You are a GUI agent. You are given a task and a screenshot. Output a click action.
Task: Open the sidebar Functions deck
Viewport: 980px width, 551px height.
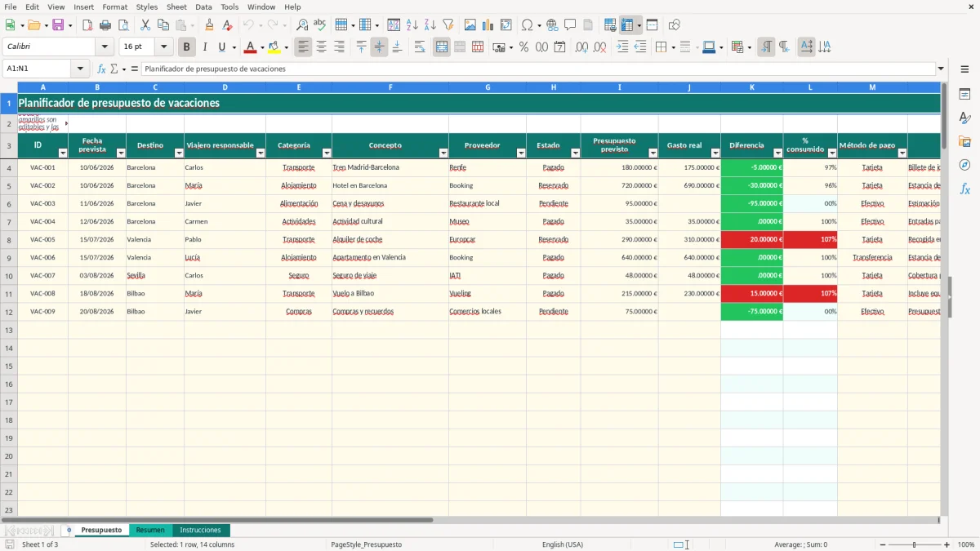[x=964, y=189]
